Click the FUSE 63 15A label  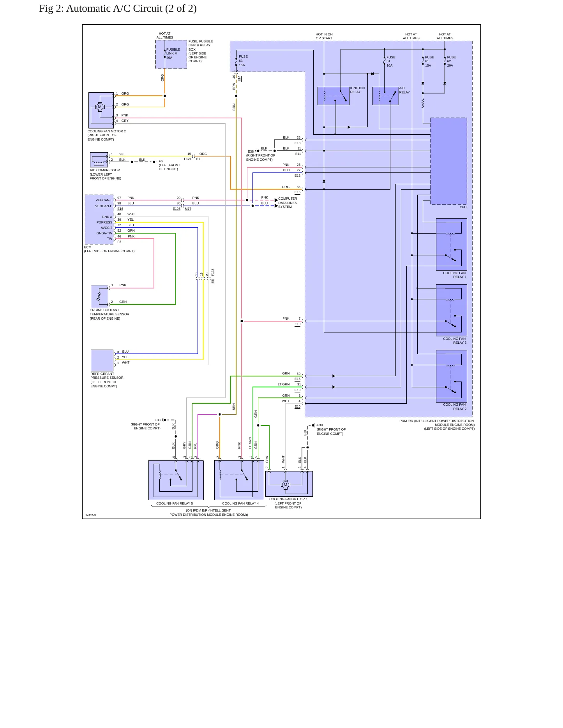(x=243, y=61)
